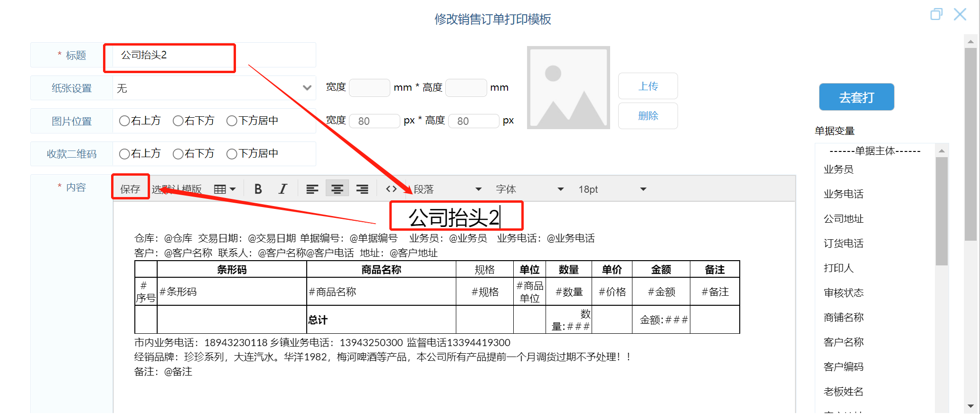Apply center alignment in the editor
Screen dimensions: 980x414
[337, 189]
